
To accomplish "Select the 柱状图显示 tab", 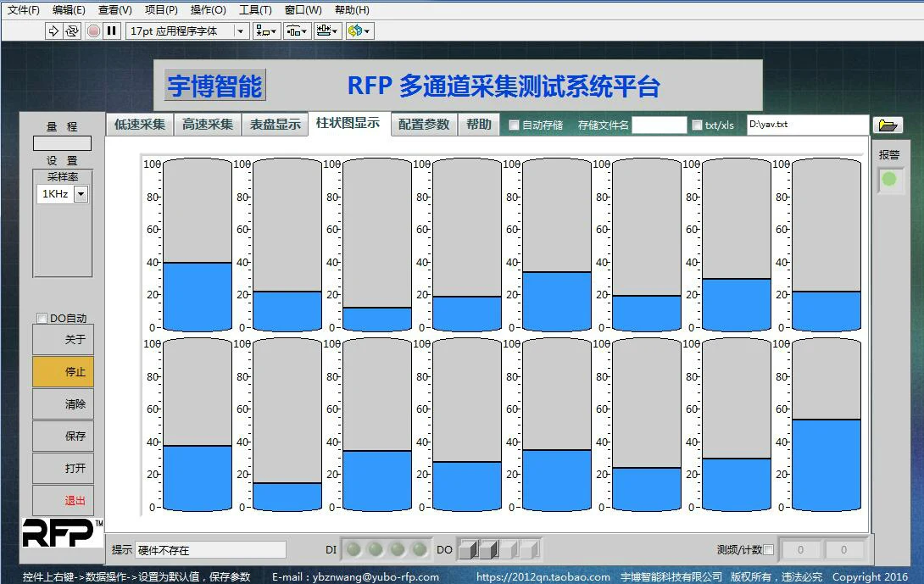I will pyautogui.click(x=349, y=123).
